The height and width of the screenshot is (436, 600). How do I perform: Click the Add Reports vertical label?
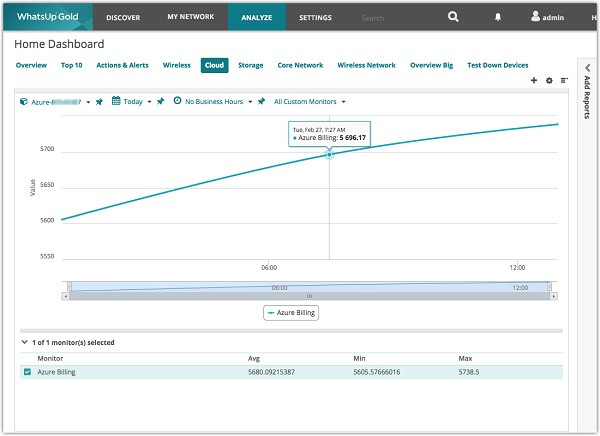coord(587,97)
